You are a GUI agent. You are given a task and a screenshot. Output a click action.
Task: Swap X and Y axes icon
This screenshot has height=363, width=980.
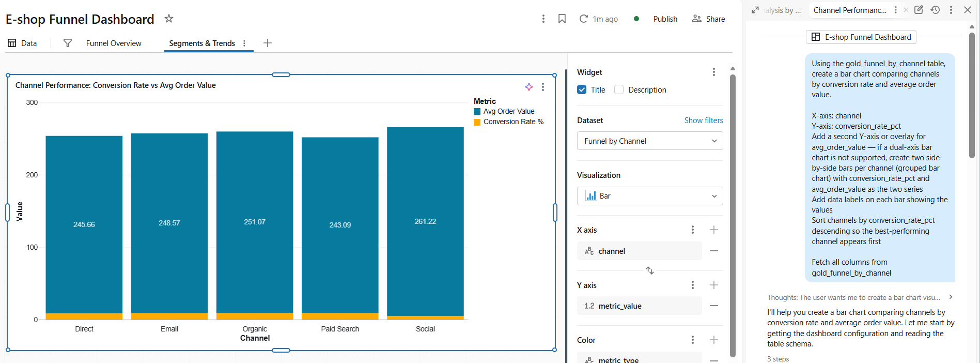pos(650,270)
